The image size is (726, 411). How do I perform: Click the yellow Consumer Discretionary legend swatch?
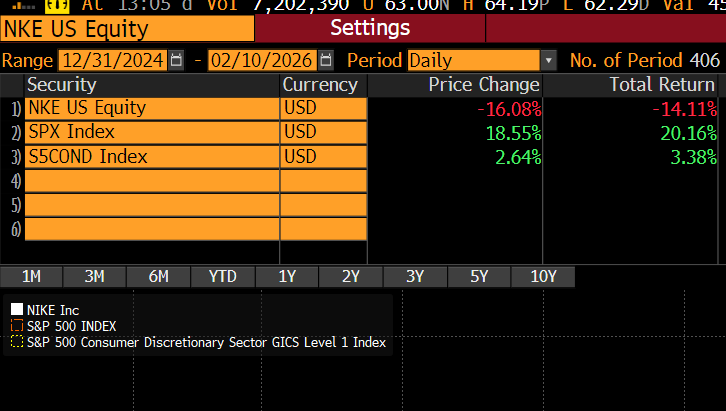coord(17,342)
